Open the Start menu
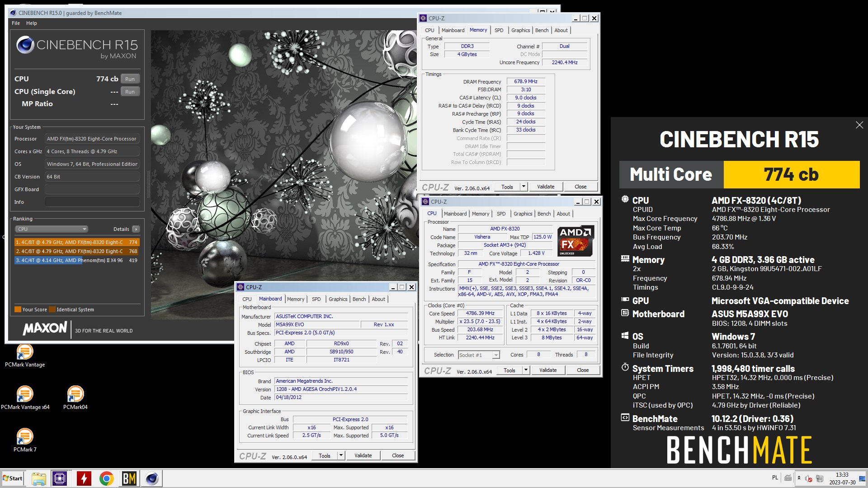 pos(13,479)
